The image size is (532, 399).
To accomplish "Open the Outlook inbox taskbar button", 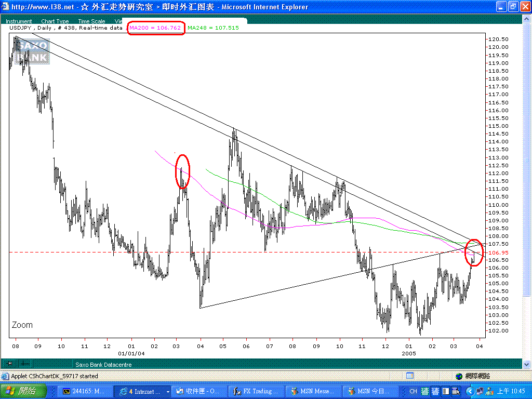I will (x=198, y=391).
